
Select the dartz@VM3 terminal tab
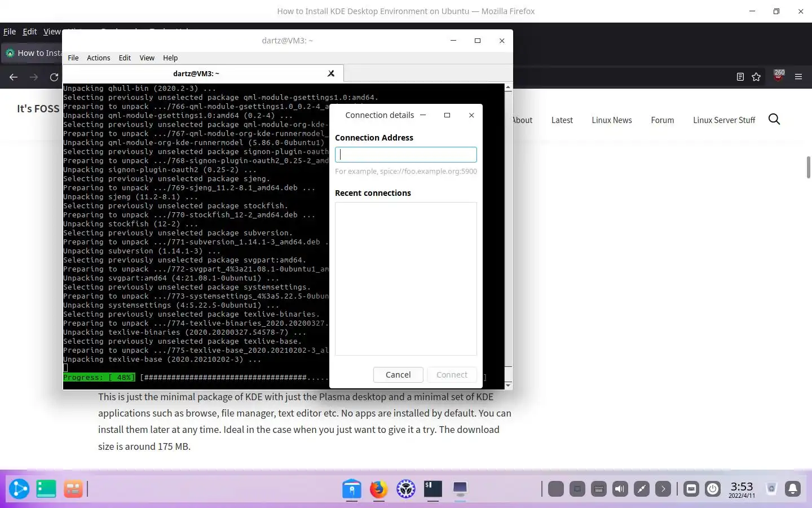coord(196,73)
